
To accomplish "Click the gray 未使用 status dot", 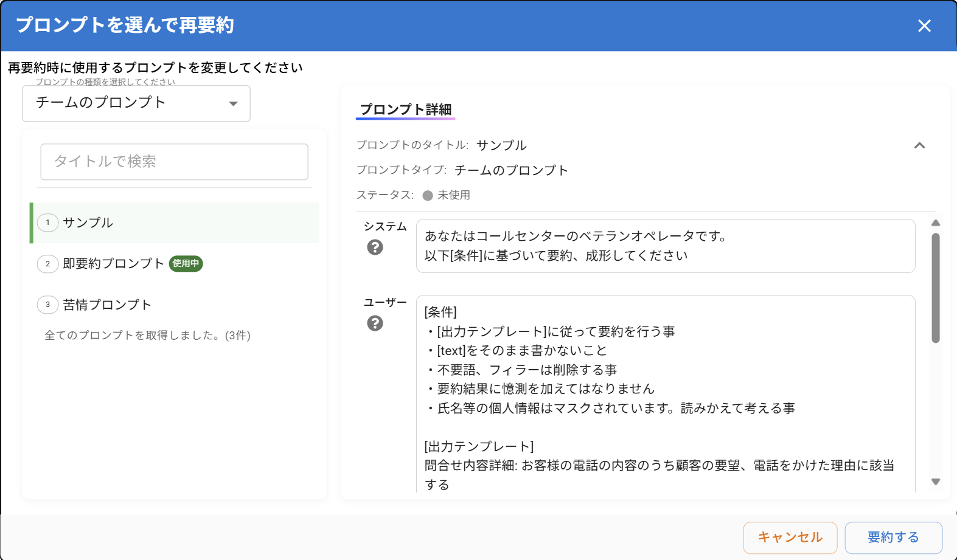I will 428,195.
